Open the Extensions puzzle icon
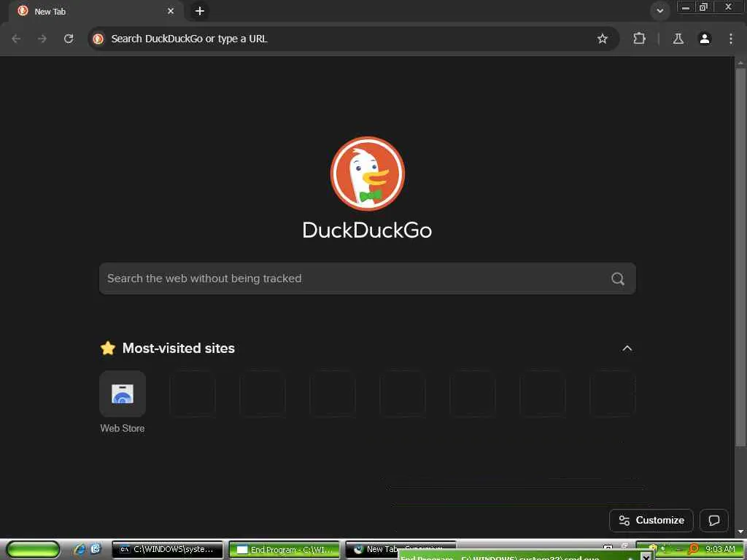747x560 pixels. click(x=639, y=39)
